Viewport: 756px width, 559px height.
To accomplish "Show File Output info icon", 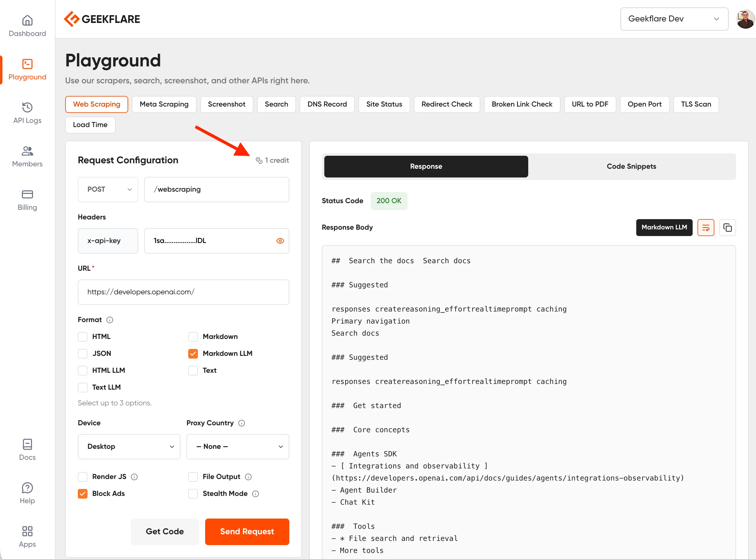I will click(248, 477).
